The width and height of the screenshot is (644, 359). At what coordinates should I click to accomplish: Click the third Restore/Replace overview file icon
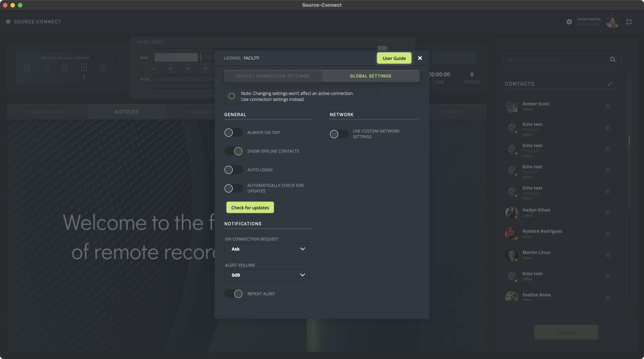(65, 67)
